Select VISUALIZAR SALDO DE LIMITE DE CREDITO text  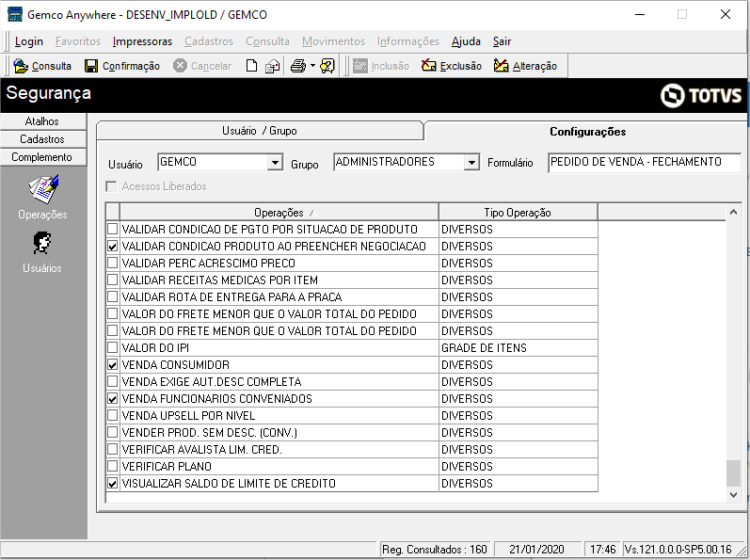pyautogui.click(x=229, y=484)
